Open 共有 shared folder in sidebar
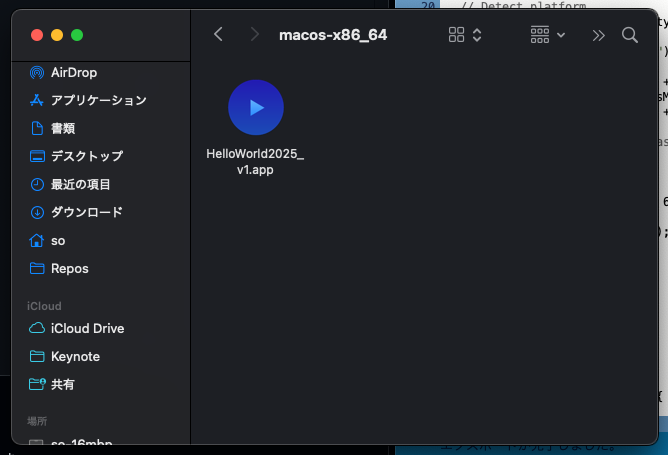This screenshot has width=668, height=455. point(101,384)
